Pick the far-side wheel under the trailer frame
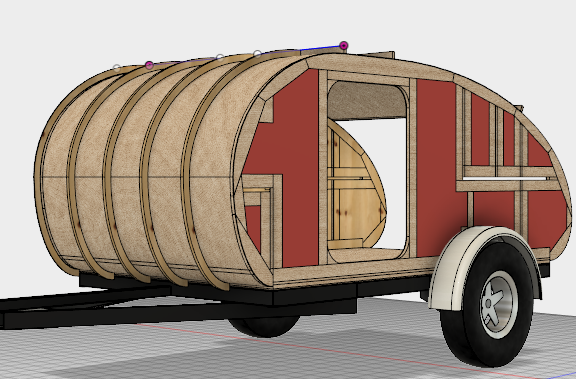Image resolution: width=576 pixels, height=379 pixels. coord(264,326)
